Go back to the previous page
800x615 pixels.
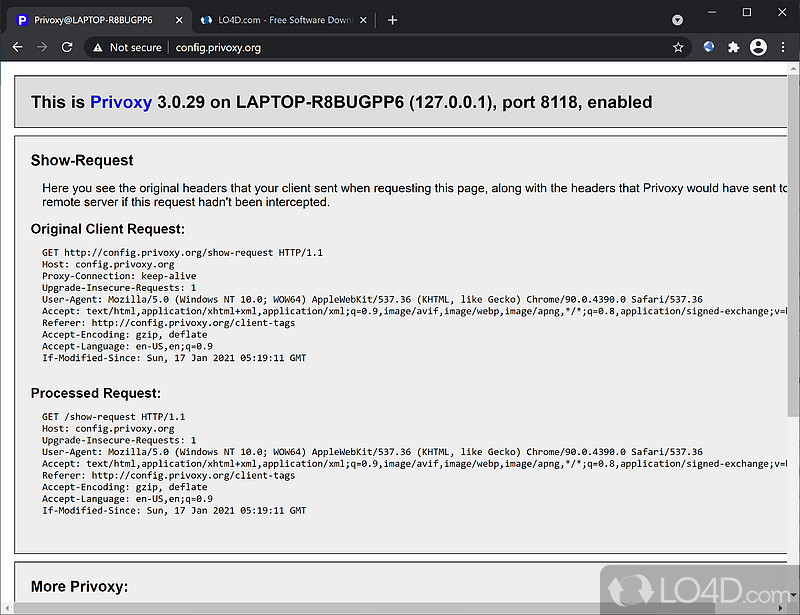[17, 47]
